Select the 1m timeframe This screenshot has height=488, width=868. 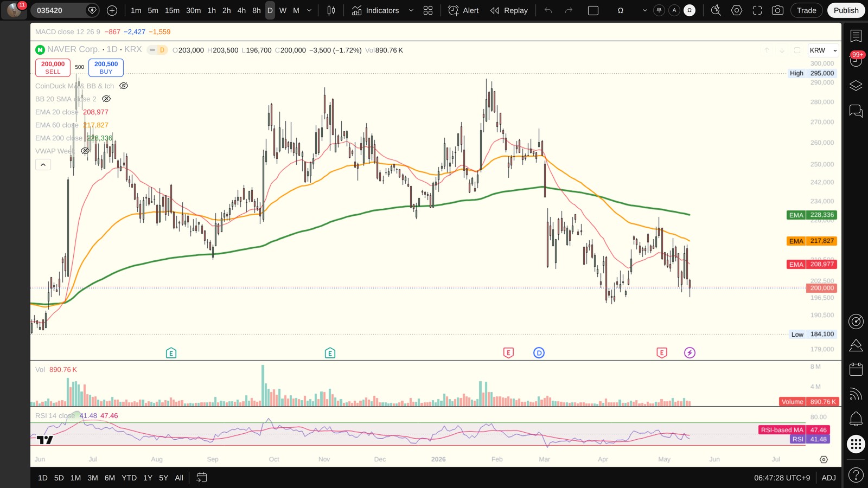click(x=136, y=10)
